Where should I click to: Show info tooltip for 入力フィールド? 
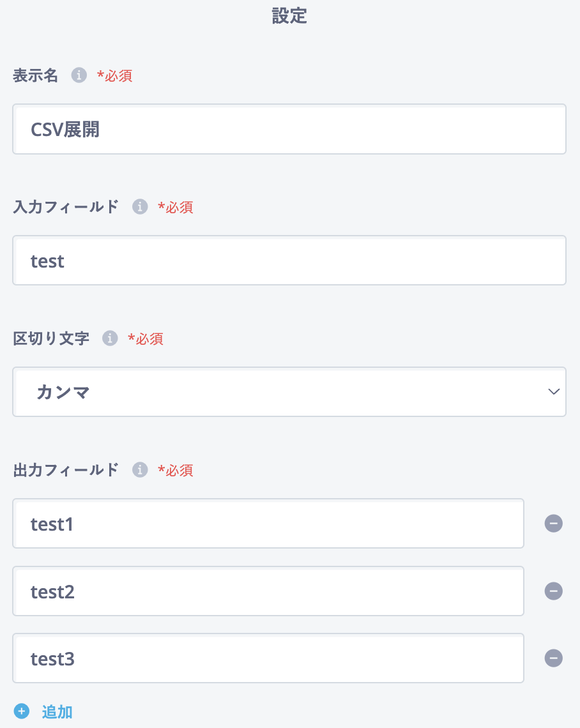(x=140, y=206)
